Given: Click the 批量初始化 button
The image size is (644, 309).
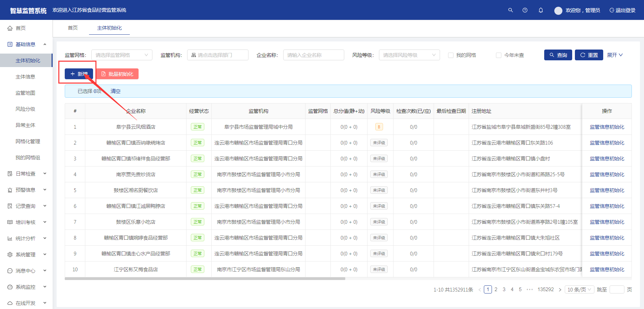Looking at the screenshot, I should [x=117, y=74].
